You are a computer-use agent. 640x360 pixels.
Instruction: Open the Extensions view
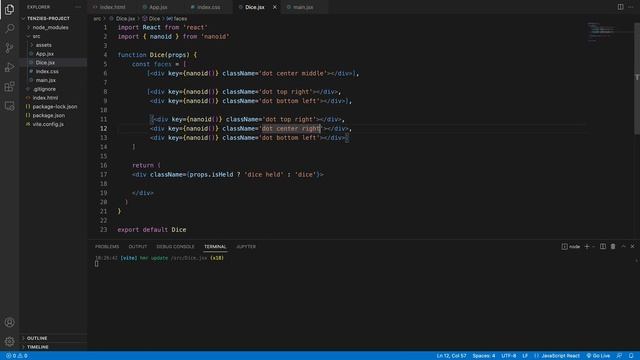pos(9,87)
